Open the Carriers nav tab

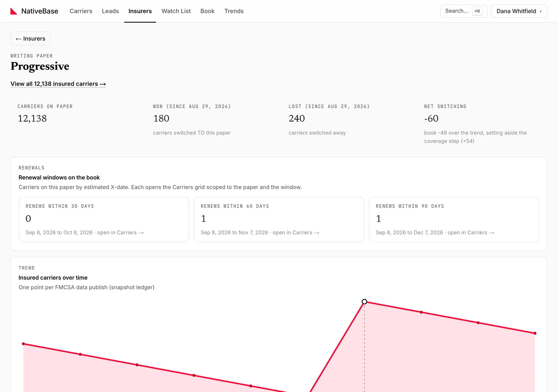(x=81, y=11)
